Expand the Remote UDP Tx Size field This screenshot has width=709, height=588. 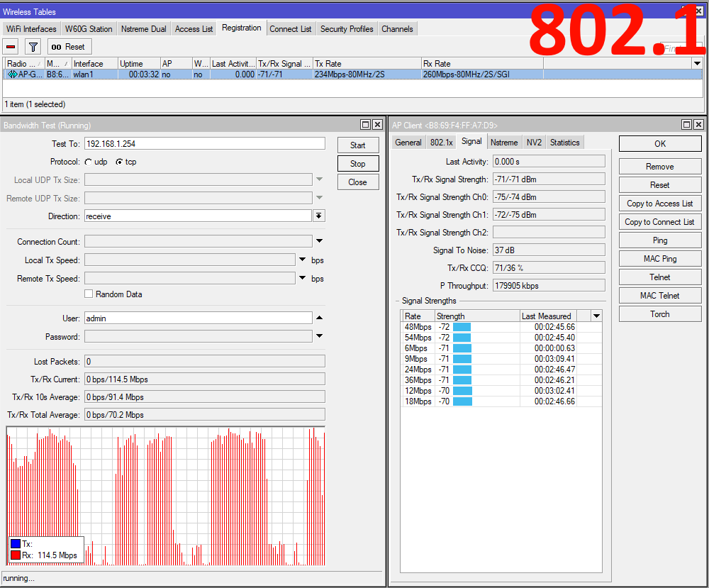(x=319, y=198)
